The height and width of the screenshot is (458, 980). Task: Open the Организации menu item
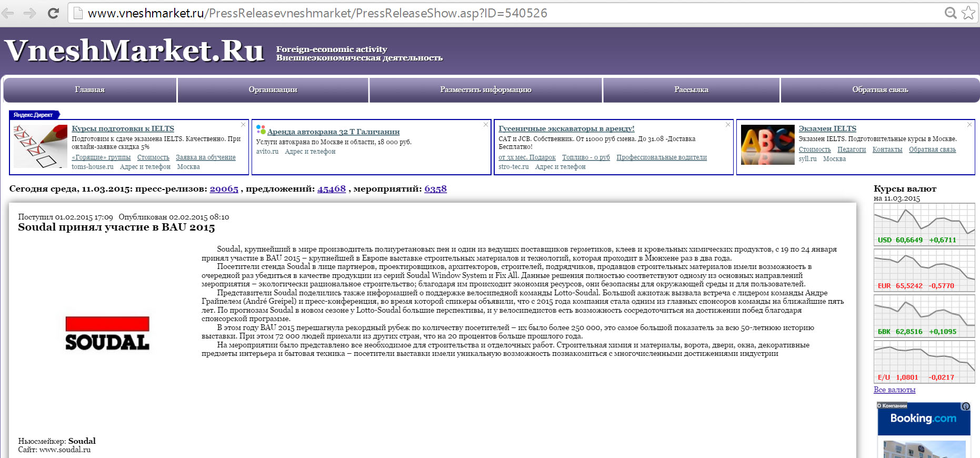[273, 89]
